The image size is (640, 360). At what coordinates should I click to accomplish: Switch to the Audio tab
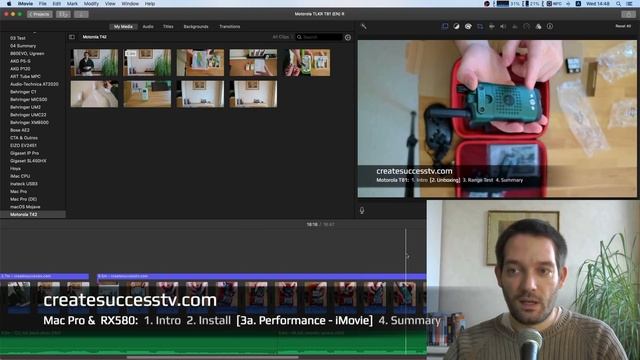click(x=148, y=27)
